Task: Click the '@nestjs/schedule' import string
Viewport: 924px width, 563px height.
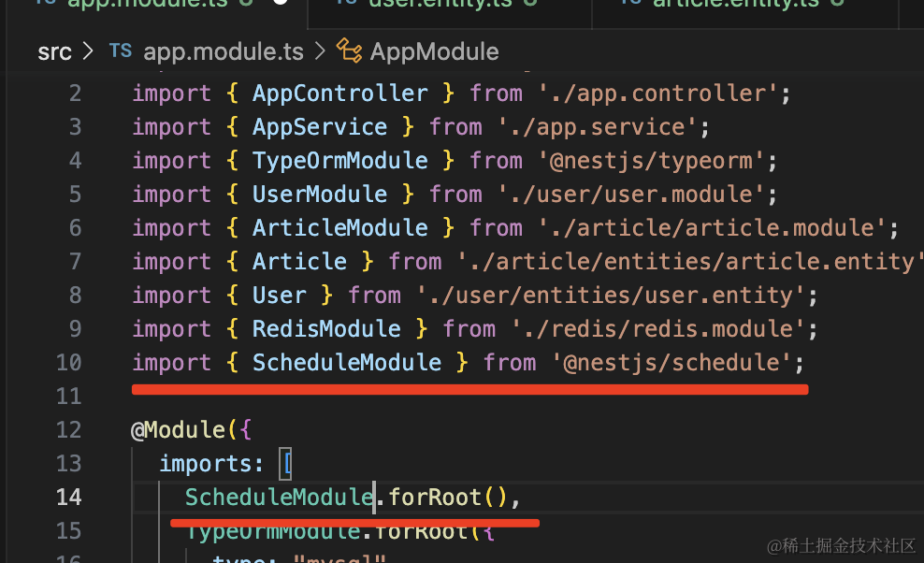Action: [671, 363]
